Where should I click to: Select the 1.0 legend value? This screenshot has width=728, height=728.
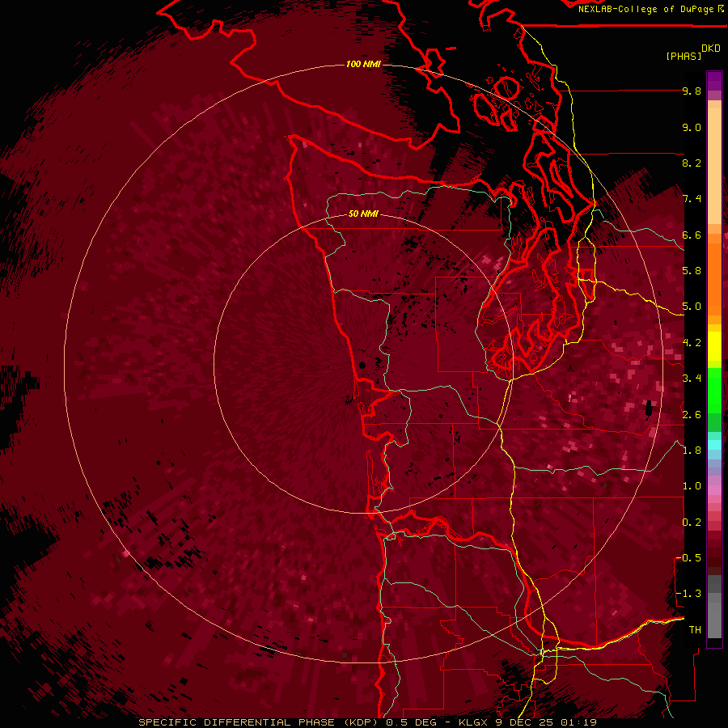click(x=692, y=486)
